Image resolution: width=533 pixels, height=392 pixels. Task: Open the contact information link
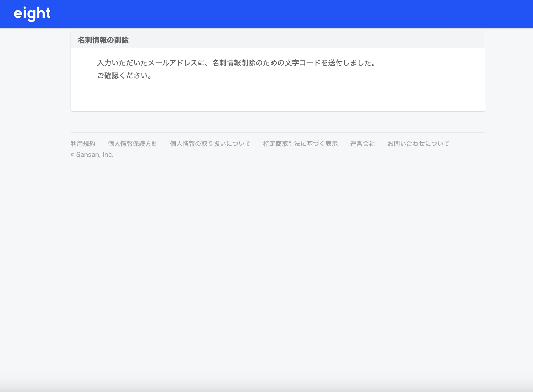(x=418, y=143)
